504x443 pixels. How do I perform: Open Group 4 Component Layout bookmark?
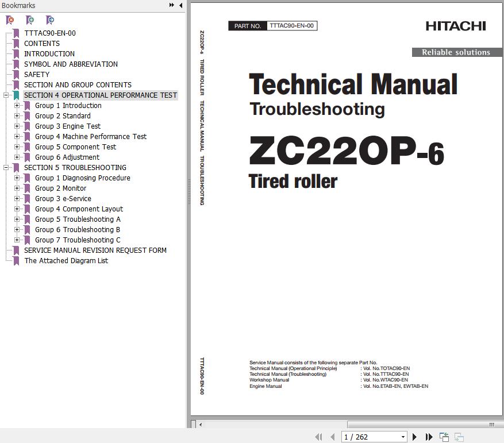[79, 209]
